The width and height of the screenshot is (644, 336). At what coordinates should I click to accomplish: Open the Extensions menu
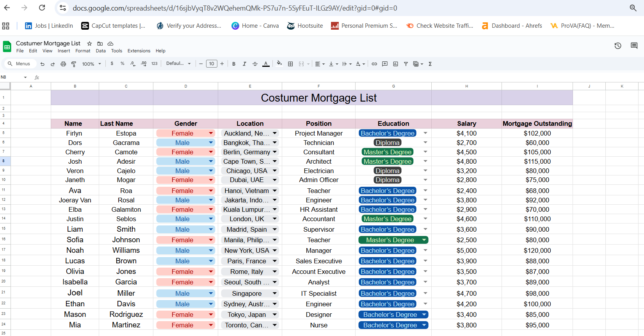(139, 51)
